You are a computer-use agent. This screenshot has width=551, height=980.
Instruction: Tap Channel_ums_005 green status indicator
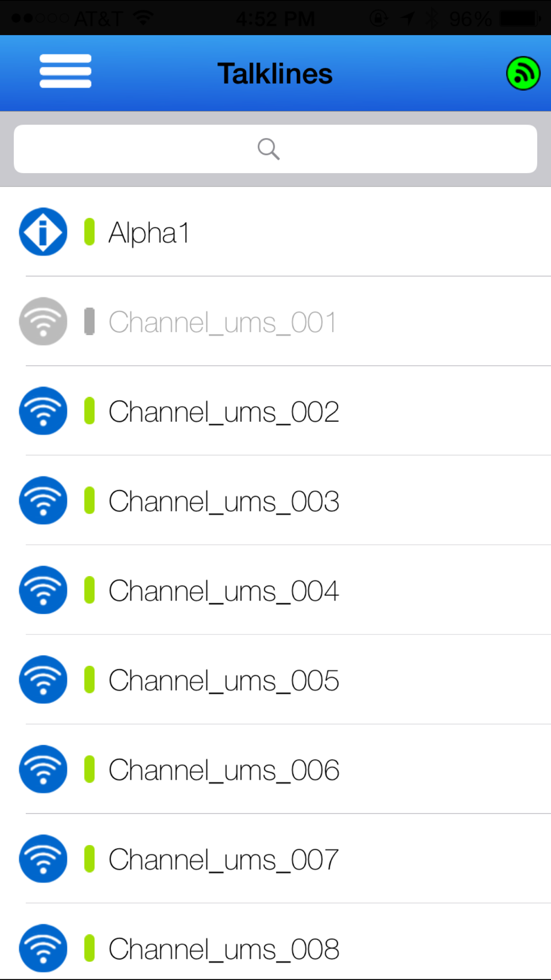pyautogui.click(x=89, y=680)
